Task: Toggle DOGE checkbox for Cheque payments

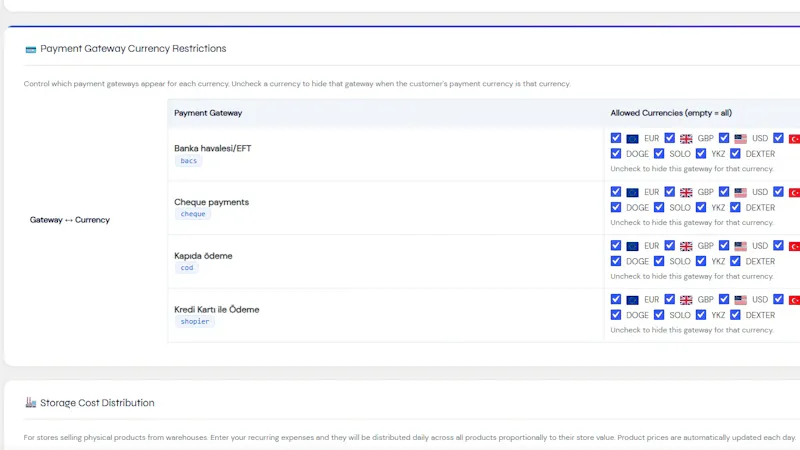Action: 616,207
